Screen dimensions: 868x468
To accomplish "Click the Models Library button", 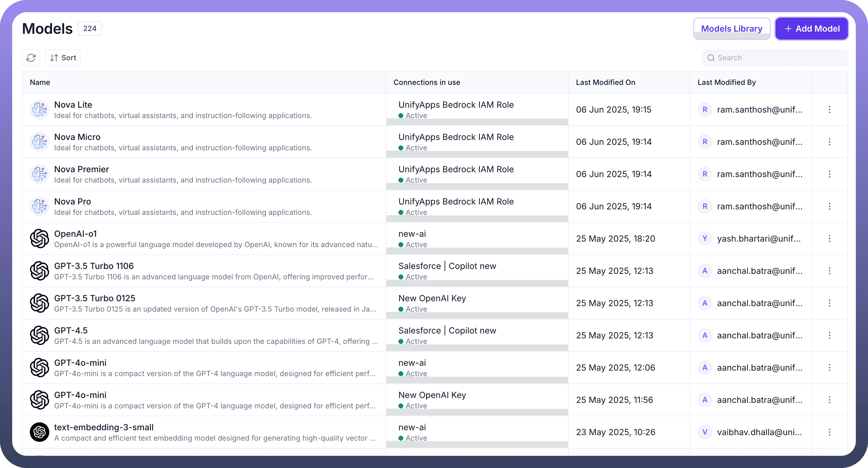I will coord(731,29).
